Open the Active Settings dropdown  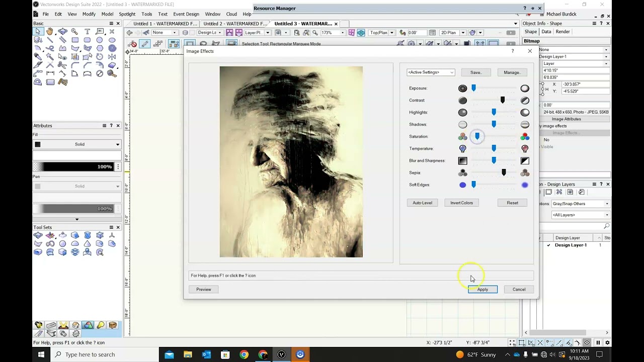point(431,72)
